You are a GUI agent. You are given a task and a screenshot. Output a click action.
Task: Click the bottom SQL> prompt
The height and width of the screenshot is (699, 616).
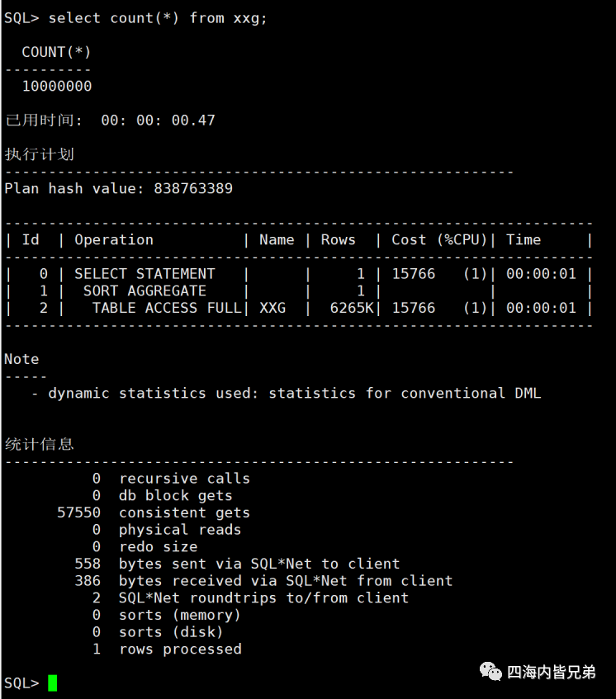(x=21, y=683)
